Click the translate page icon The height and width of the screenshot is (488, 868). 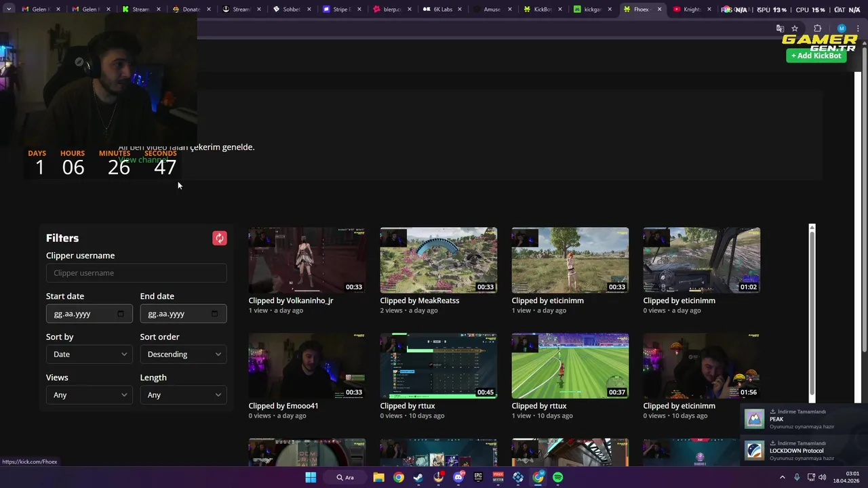click(780, 28)
